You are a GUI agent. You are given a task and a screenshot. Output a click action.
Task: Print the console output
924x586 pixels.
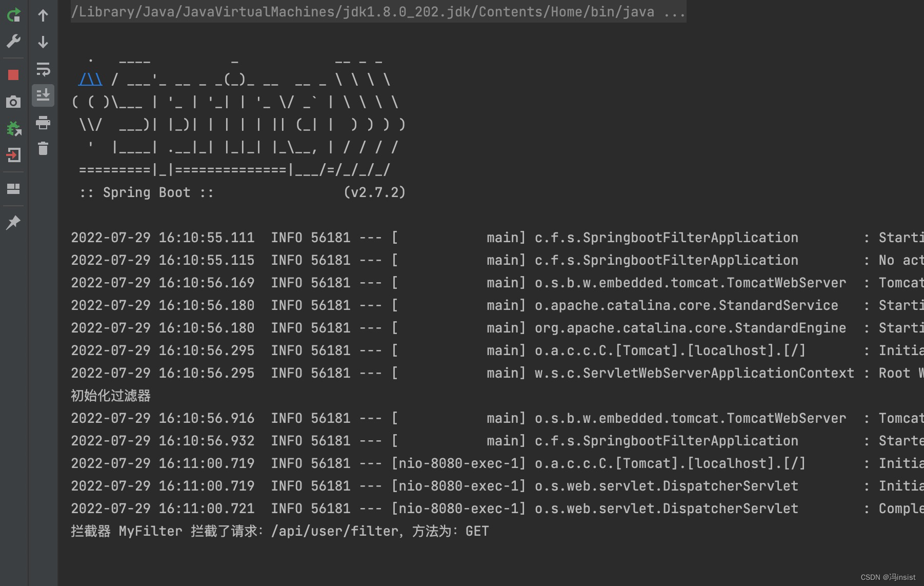point(43,122)
